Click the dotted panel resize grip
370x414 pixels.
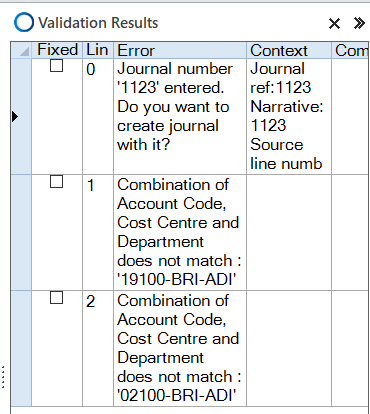3,377
